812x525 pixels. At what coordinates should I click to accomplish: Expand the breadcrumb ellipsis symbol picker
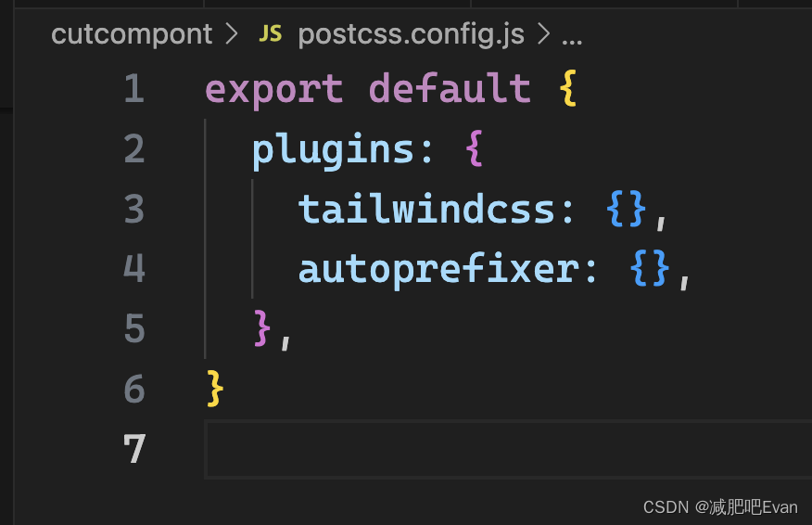point(572,42)
